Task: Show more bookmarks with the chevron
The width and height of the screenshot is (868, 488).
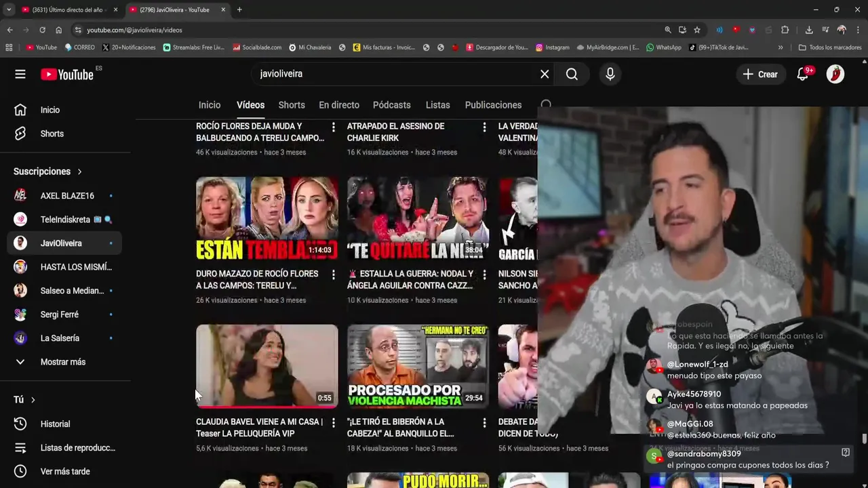Action: [781, 47]
